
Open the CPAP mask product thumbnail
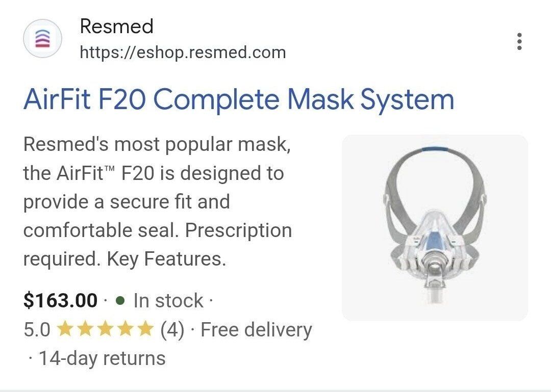[435, 228]
